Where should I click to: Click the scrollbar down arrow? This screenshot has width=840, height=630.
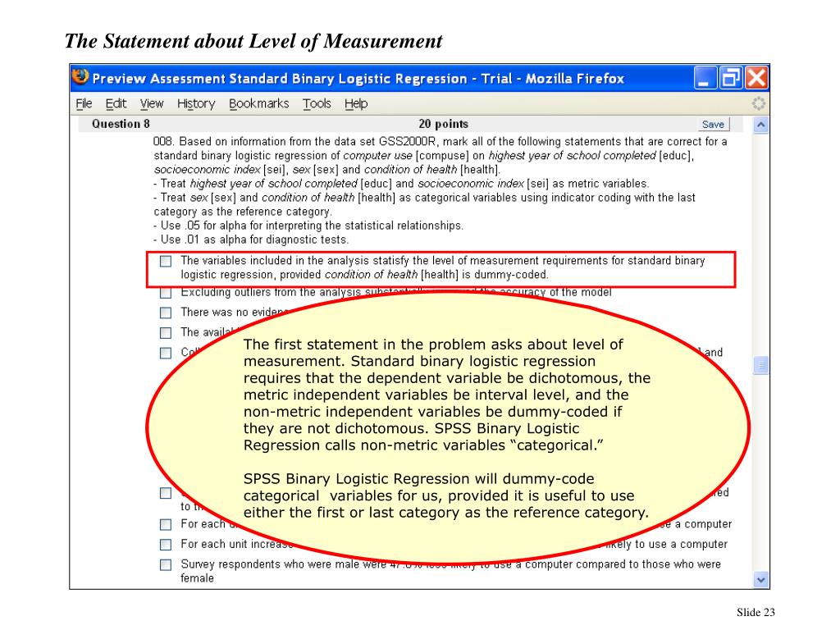(760, 580)
